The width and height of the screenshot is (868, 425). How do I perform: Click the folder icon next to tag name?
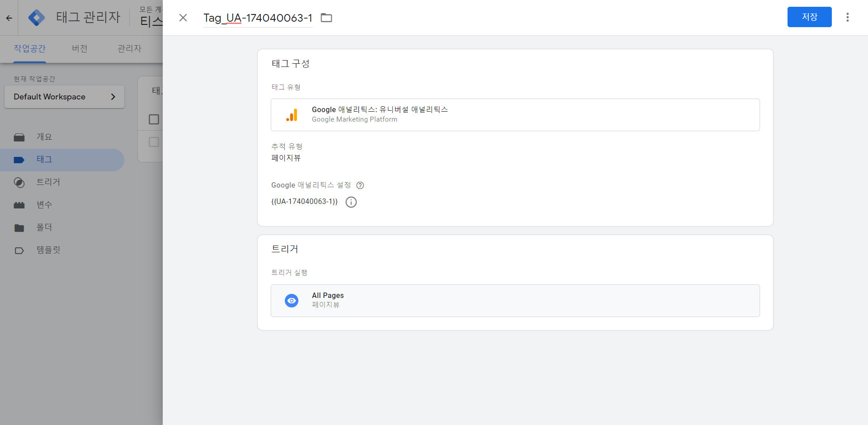pos(326,18)
